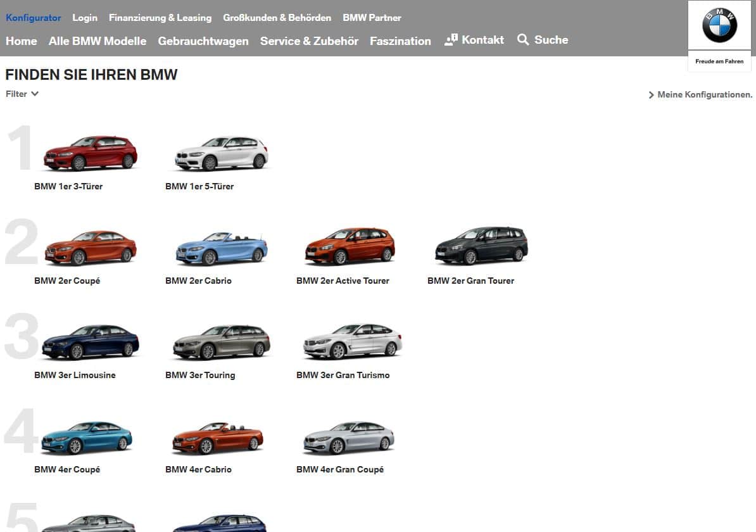Click the Filter text
Screen dimensions: 756x532
[16, 94]
